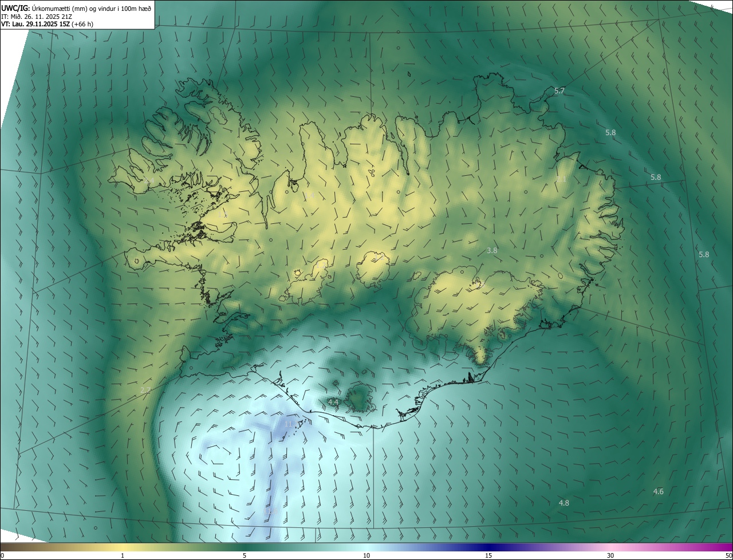
Task: Click the 10 tick on color scale
Action: pyautogui.click(x=366, y=555)
